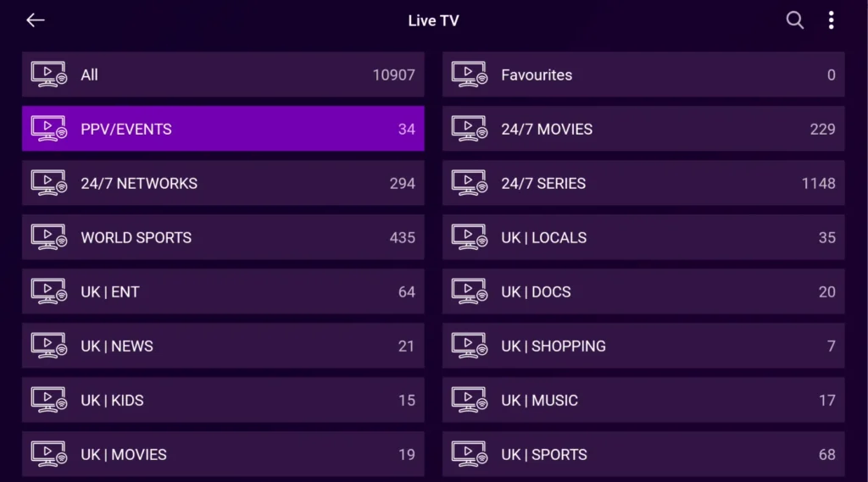Screen dimensions: 868x482
Task: Open UK | ENT channel list
Action: point(223,291)
